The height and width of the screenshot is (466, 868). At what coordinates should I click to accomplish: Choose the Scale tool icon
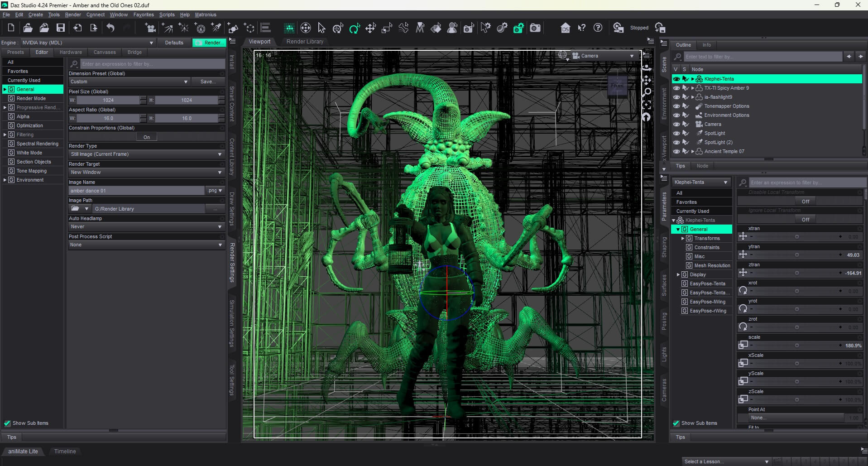click(387, 28)
